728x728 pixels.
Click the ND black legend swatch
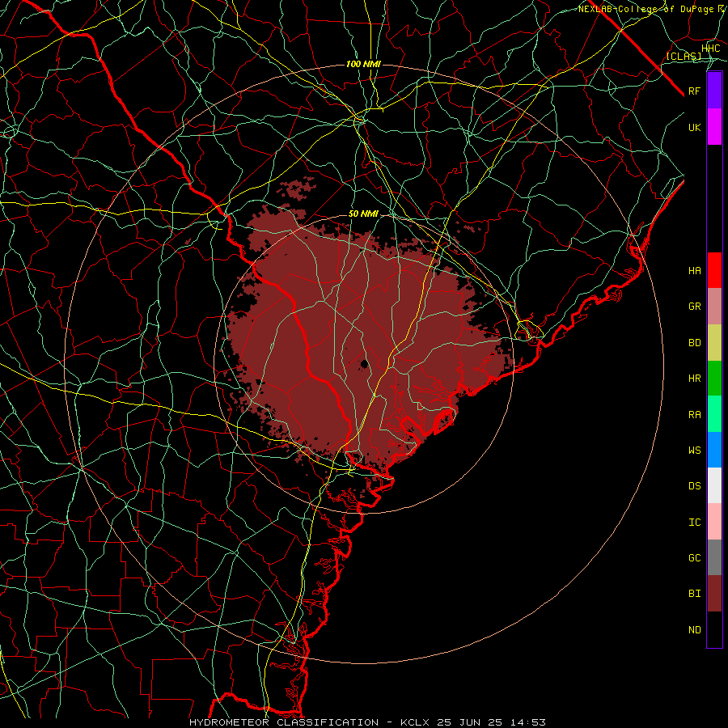[x=714, y=629]
